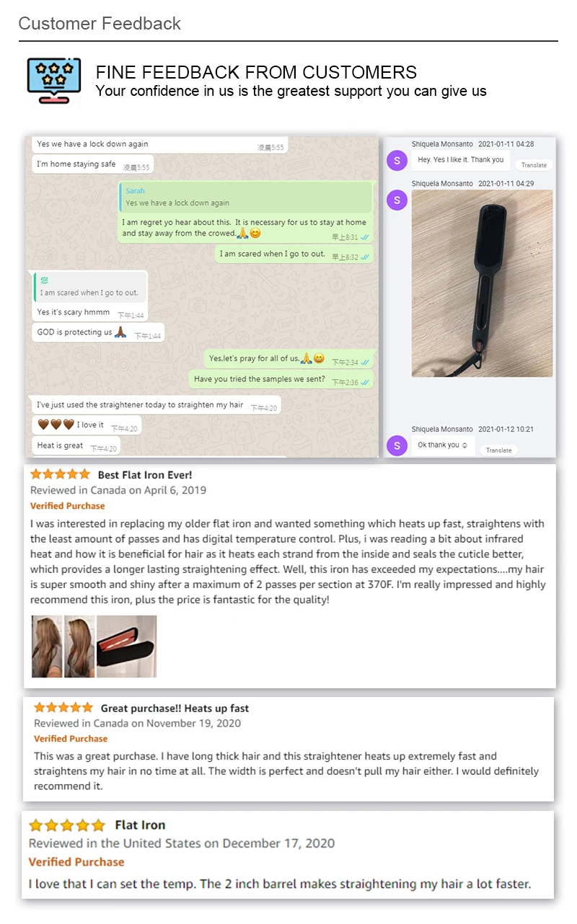The width and height of the screenshot is (577, 924).
Task: Click Translate under 'Hey. Yes I like it'
Action: tap(534, 165)
